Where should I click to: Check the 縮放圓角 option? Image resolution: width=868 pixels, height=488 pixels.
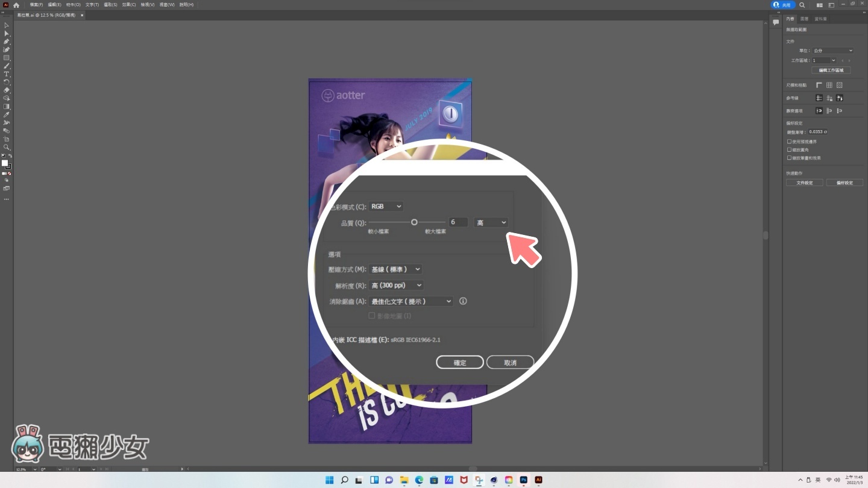point(790,149)
